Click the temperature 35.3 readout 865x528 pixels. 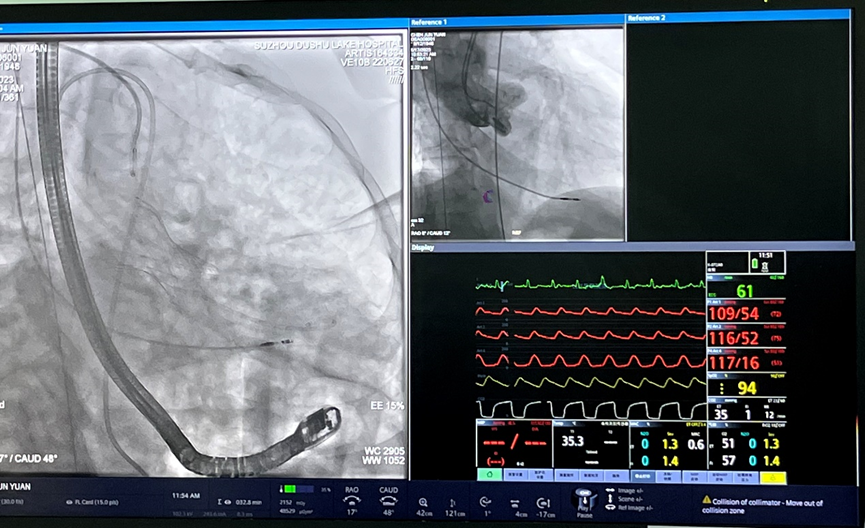coord(573,439)
